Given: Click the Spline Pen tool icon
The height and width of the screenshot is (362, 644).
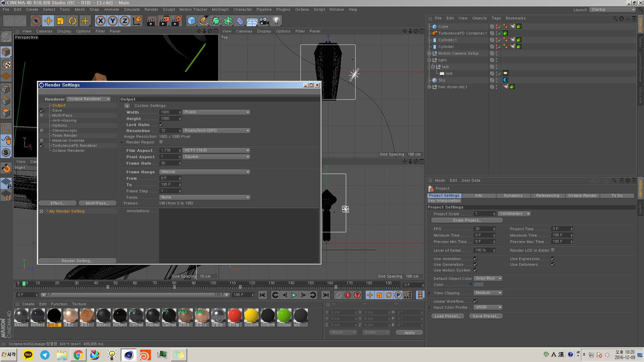Looking at the screenshot, I should point(204,21).
